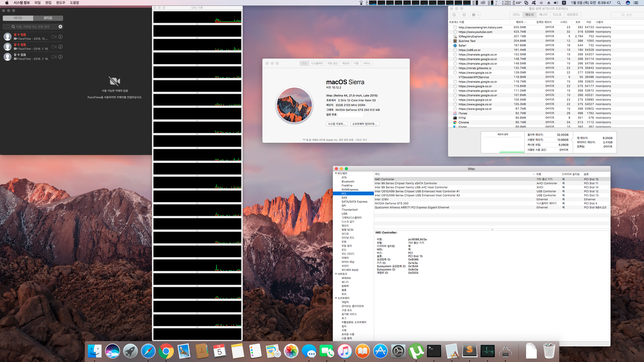Switch to 디스플레이 tab in About This Mac
This screenshot has height=362, width=644.
(x=317, y=63)
